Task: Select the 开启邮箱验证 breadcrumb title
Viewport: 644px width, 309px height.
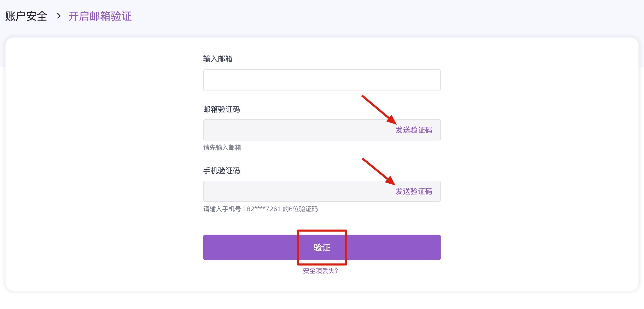Action: click(100, 16)
